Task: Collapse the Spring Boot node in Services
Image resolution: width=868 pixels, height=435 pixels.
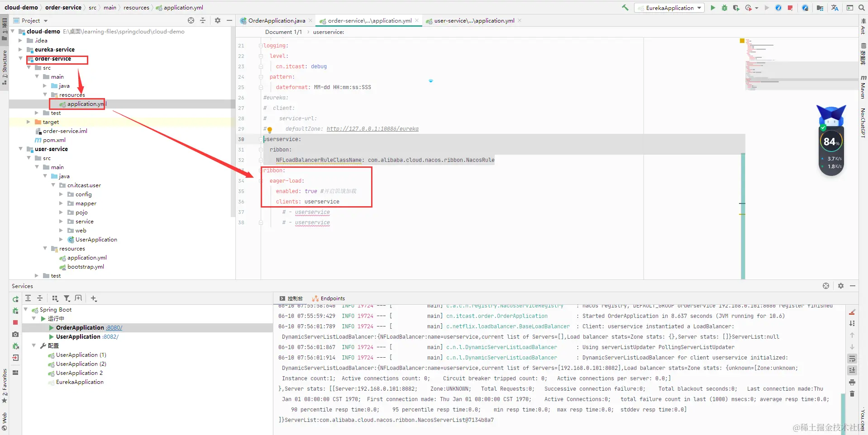Action: (x=26, y=310)
